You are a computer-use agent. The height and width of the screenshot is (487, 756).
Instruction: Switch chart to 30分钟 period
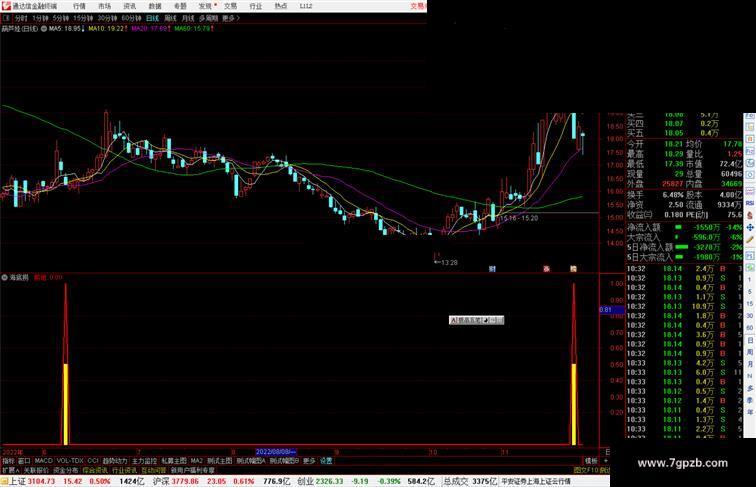[107, 18]
